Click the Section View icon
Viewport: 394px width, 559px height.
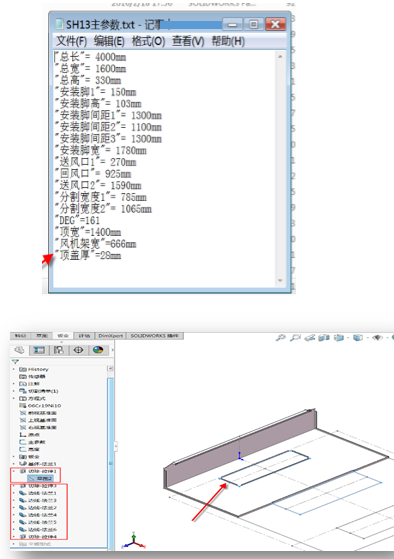coord(324,337)
